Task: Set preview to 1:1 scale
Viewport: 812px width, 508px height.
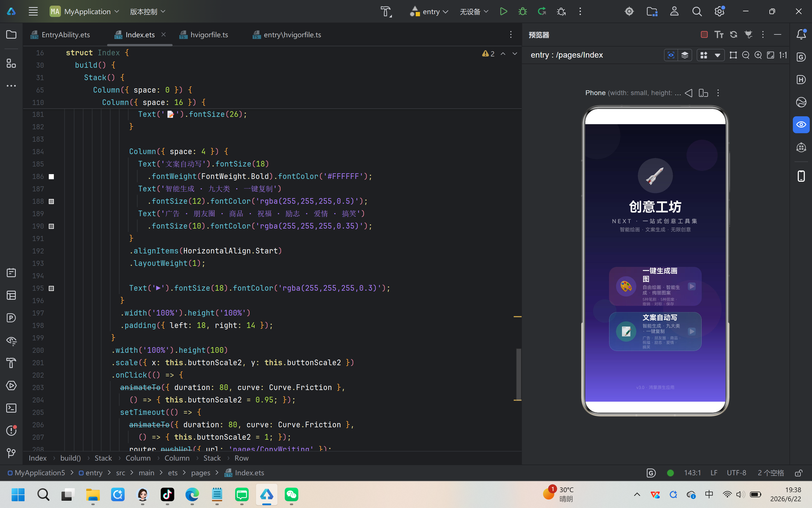Action: (x=783, y=55)
